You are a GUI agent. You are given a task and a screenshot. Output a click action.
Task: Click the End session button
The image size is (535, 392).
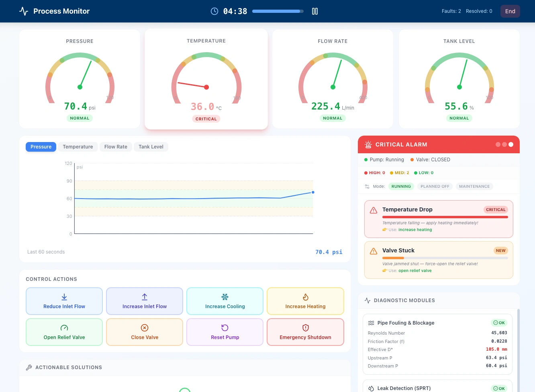point(510,11)
